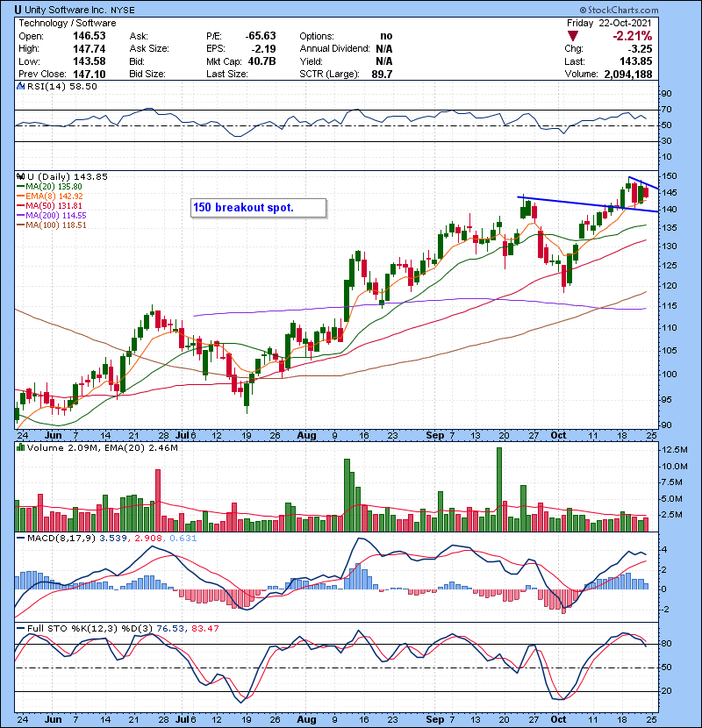Click the stochastic %D value 83.47

pos(204,629)
